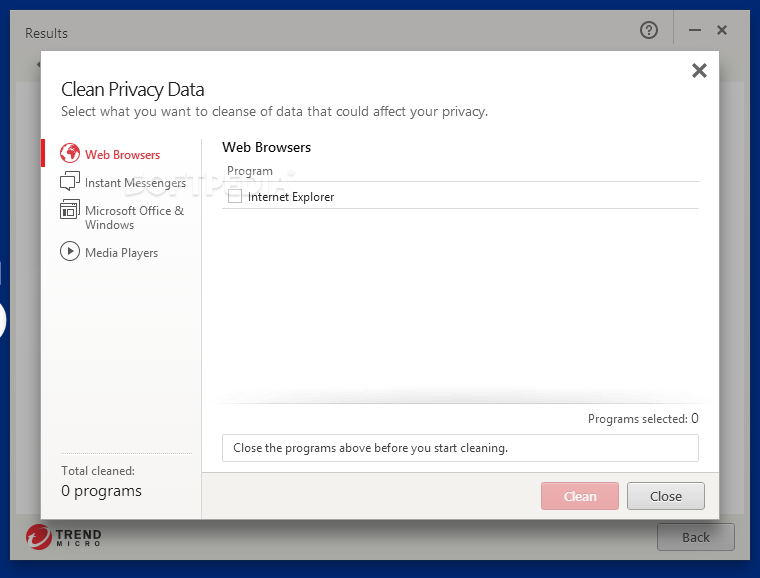Open the Instant Messengers category

pos(135,183)
